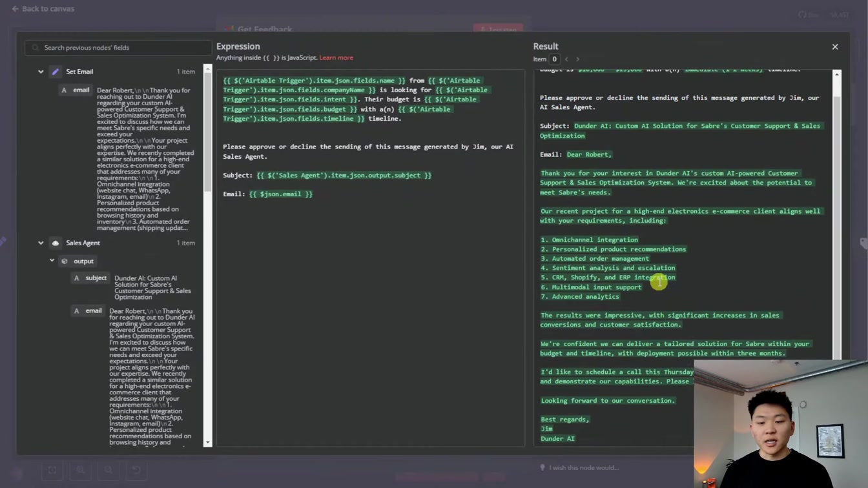Screen dimensions: 868x488
Task: Click the Result panel scroll-up arrow
Action: (x=837, y=75)
